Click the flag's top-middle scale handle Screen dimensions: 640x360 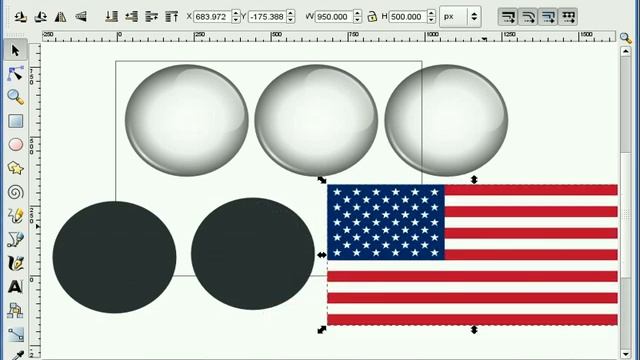point(474,180)
